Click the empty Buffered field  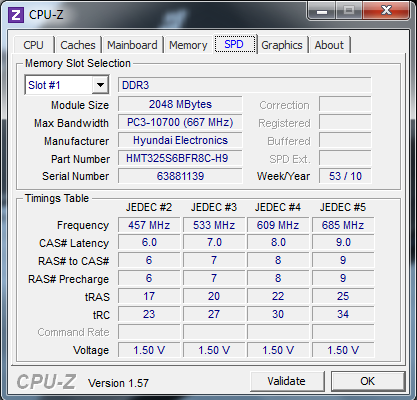(345, 140)
